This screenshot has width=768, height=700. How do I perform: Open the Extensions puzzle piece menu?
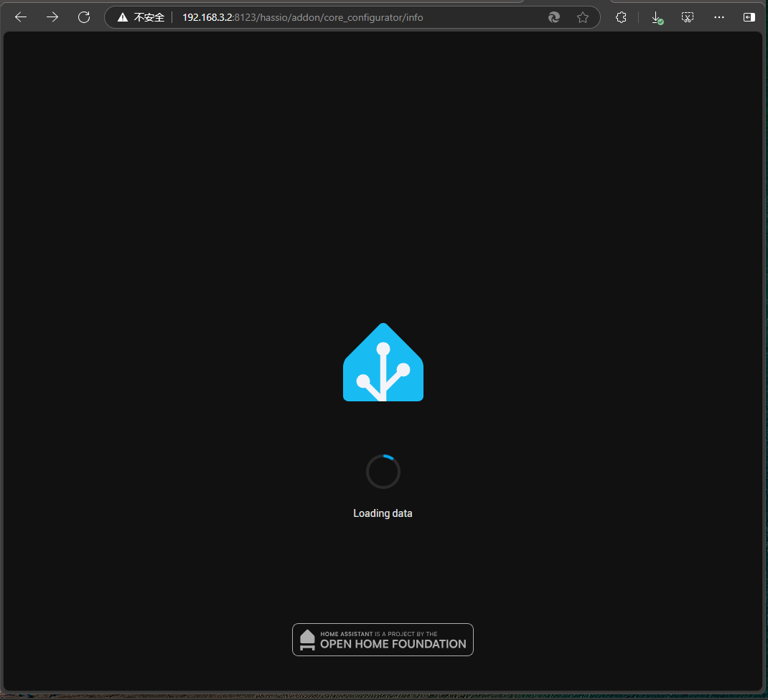622,17
